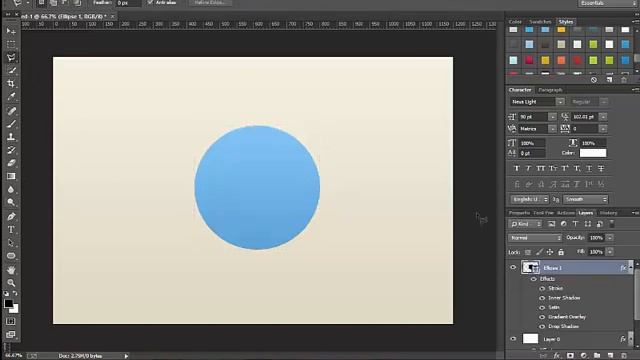This screenshot has height=360, width=640.
Task: Filter layers by type layers icon
Action: [x=576, y=224]
